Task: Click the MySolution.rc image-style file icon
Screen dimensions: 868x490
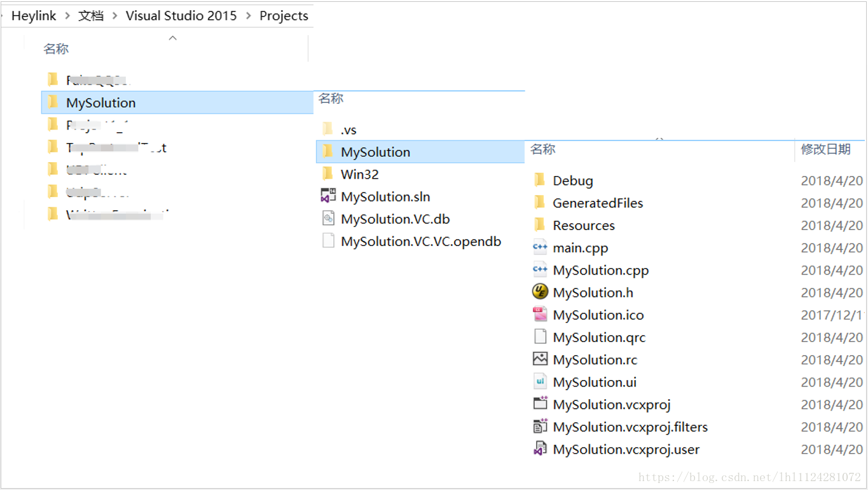Action: tap(540, 359)
